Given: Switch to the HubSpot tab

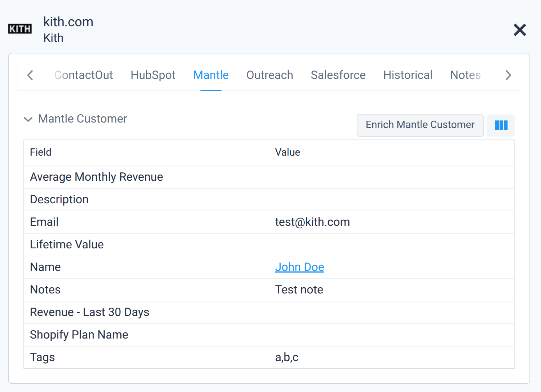Looking at the screenshot, I should pos(153,75).
